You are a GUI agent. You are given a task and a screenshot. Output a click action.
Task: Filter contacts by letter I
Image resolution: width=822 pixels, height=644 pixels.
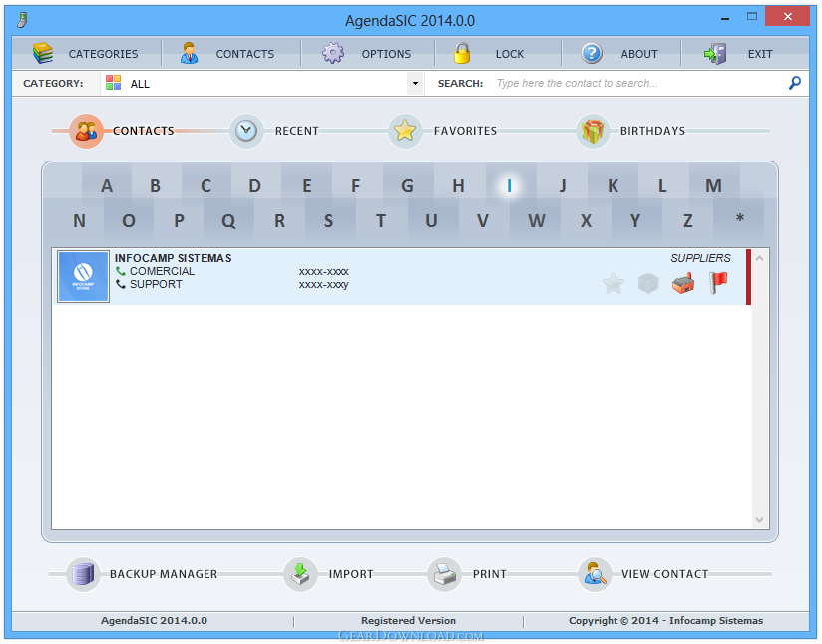pos(509,185)
